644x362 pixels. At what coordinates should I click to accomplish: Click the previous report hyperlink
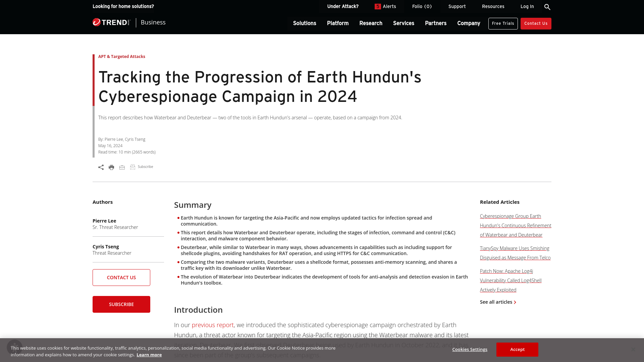tap(212, 325)
